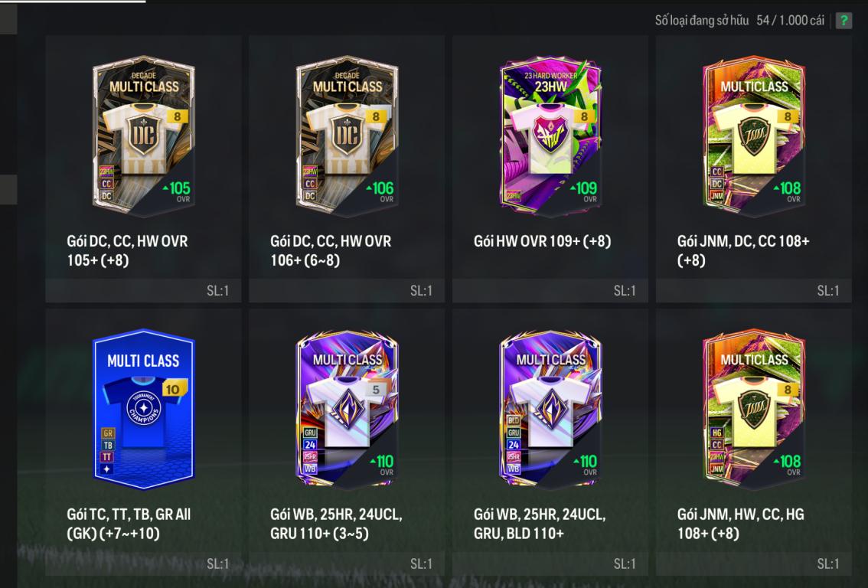Click SL:1 bar under Gói DC, CC, HW 105+
Viewport: 868px width, 588px height.
tap(143, 291)
